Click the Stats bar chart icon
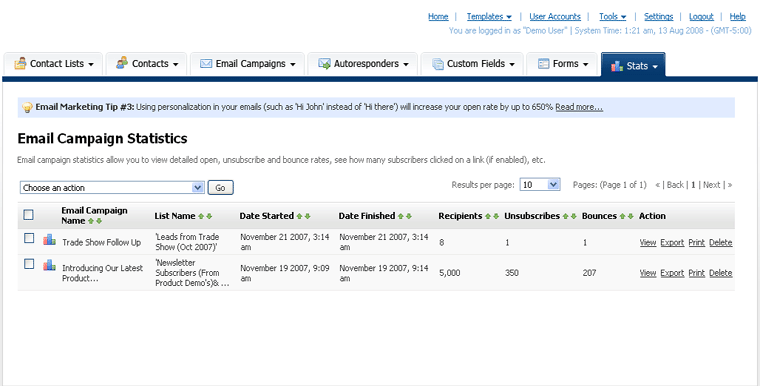760x386 pixels. (x=617, y=66)
